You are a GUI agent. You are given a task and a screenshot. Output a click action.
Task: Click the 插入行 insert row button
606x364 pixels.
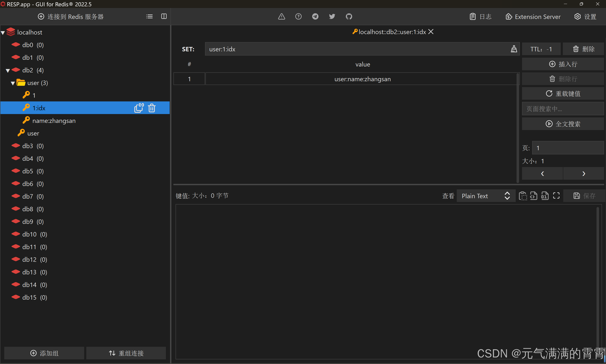pos(563,64)
